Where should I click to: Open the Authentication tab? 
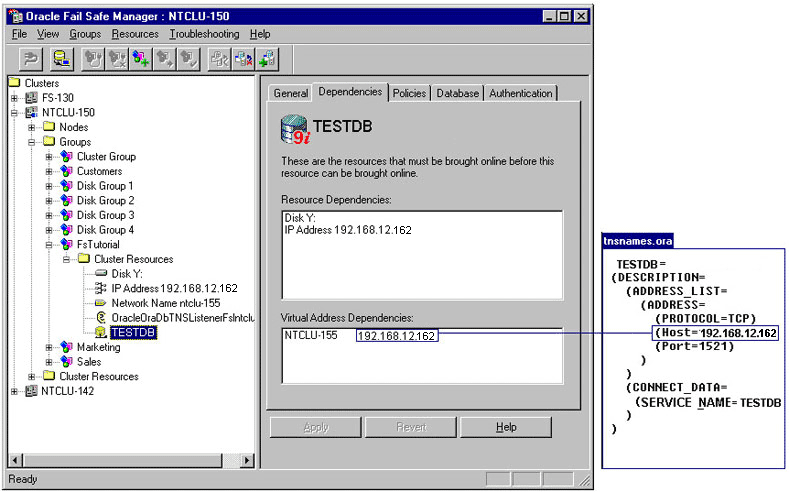click(521, 93)
